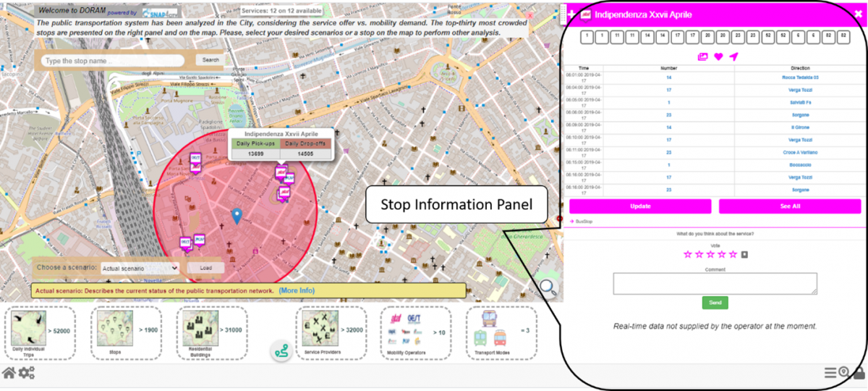Open the photo gallery icon in panel

tap(702, 56)
